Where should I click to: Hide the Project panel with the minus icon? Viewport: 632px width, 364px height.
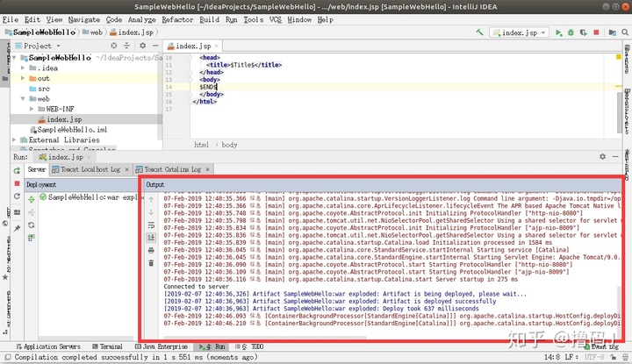point(155,46)
